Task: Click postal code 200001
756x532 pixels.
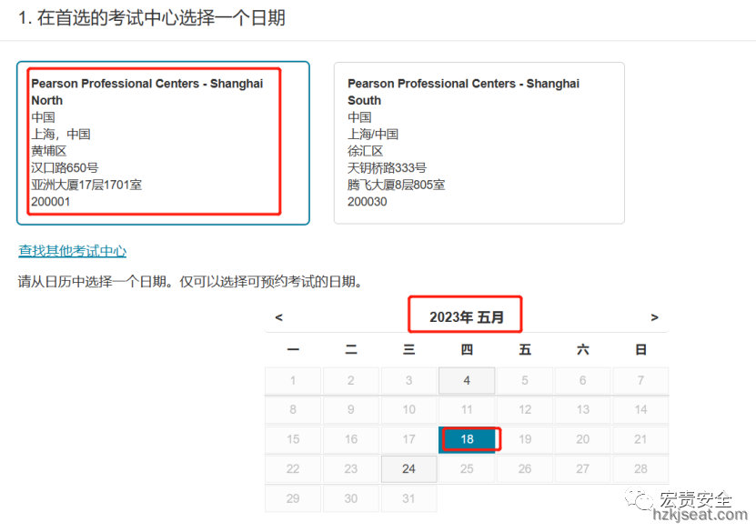Action: click(x=51, y=201)
